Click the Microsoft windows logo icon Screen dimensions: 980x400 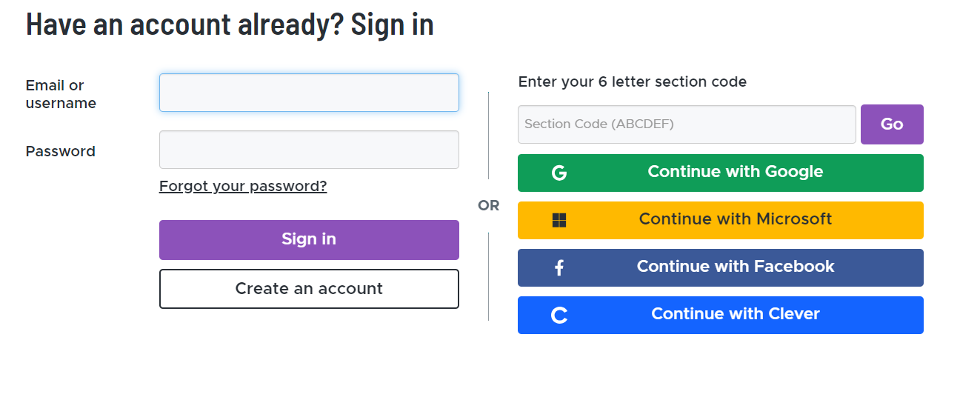(559, 220)
